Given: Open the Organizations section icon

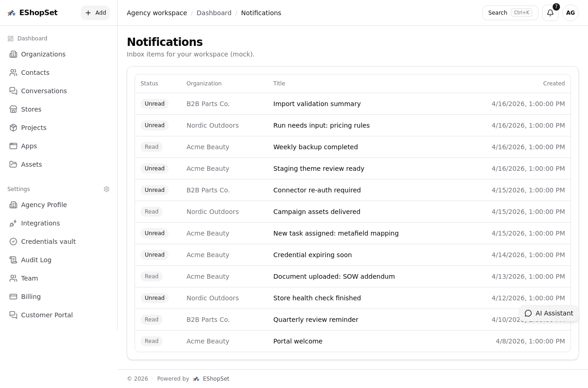Looking at the screenshot, I should [13, 54].
